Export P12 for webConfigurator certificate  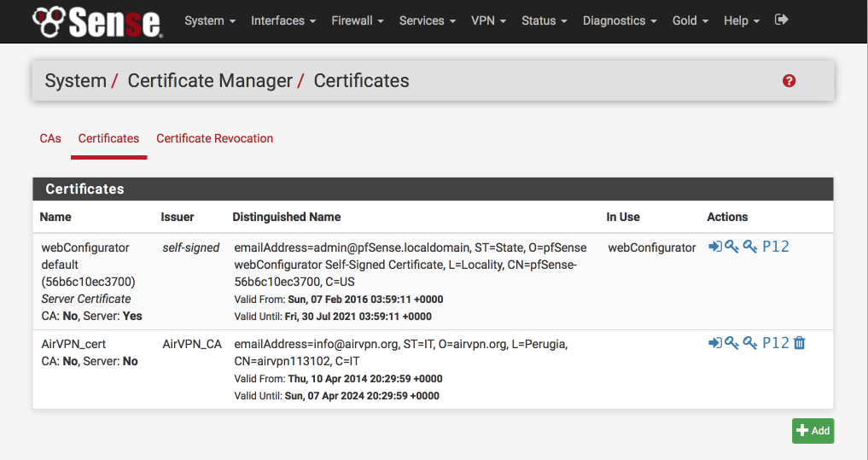(x=776, y=247)
